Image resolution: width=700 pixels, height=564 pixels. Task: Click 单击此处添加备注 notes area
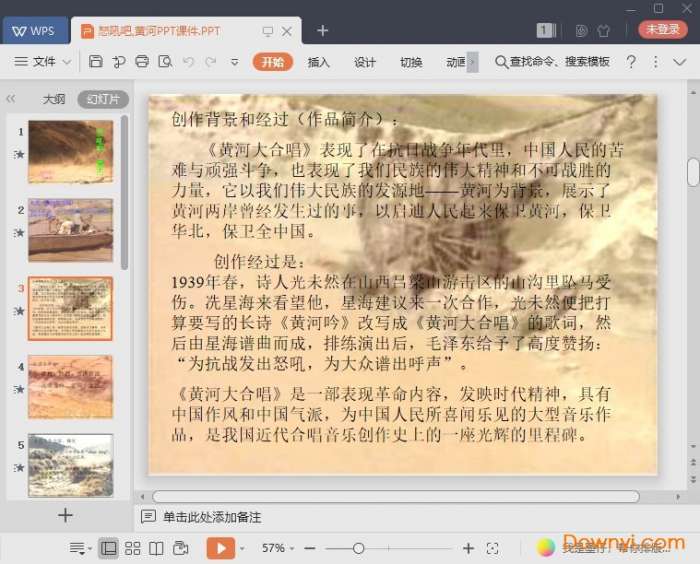pyautogui.click(x=212, y=517)
